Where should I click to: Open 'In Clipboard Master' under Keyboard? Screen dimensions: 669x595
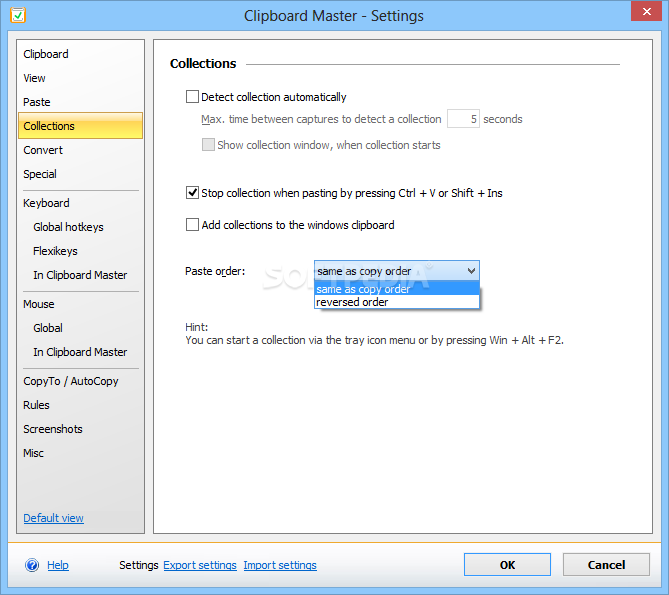80,275
